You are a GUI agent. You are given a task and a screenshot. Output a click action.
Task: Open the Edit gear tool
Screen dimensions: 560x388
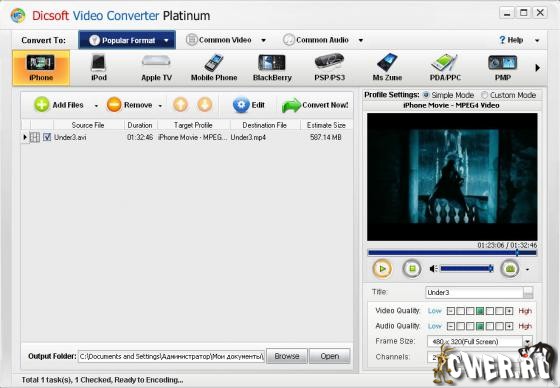(241, 105)
